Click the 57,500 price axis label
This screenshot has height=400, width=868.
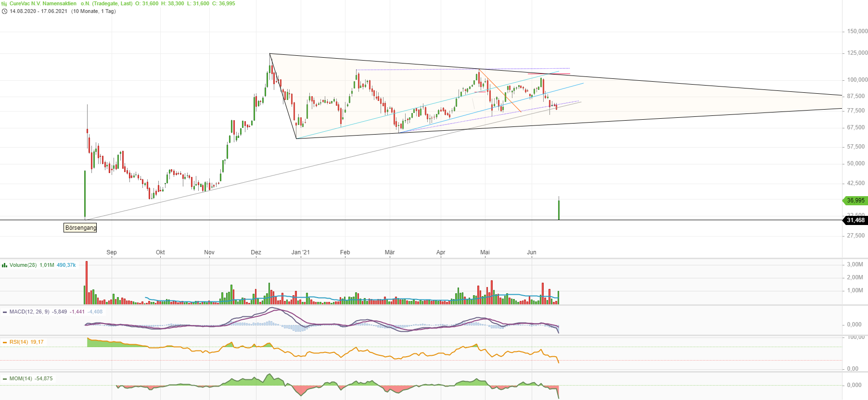[856, 147]
